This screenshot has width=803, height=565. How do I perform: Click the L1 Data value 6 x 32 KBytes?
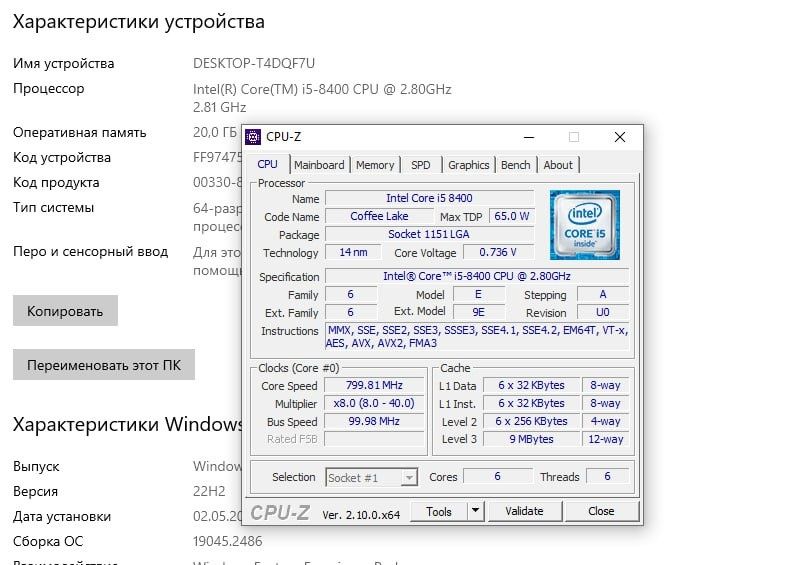tap(532, 385)
